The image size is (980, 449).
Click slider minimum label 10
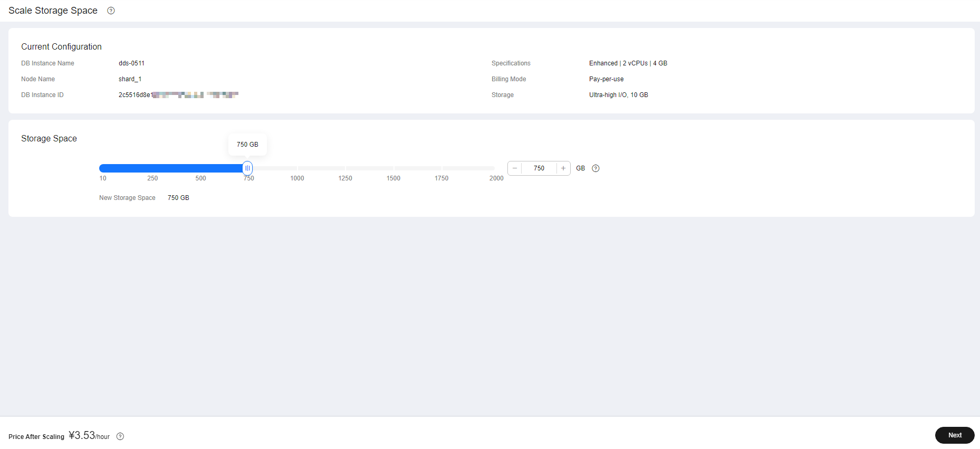[x=103, y=178]
